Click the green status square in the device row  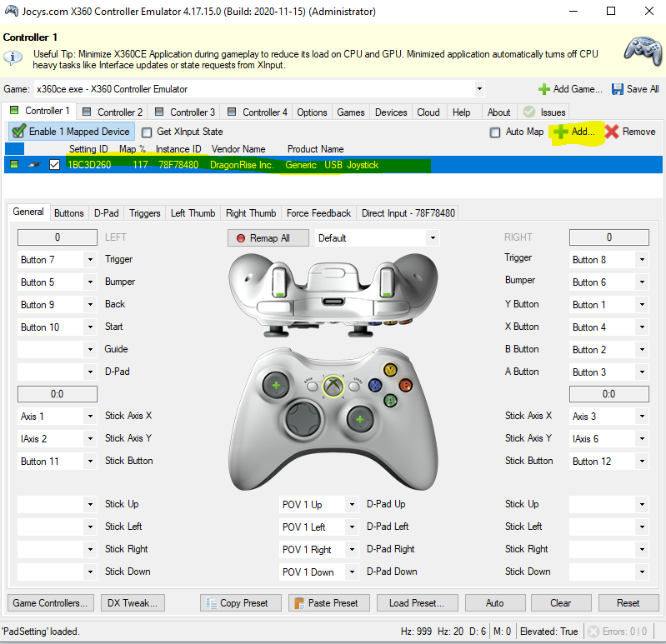pyautogui.click(x=14, y=164)
